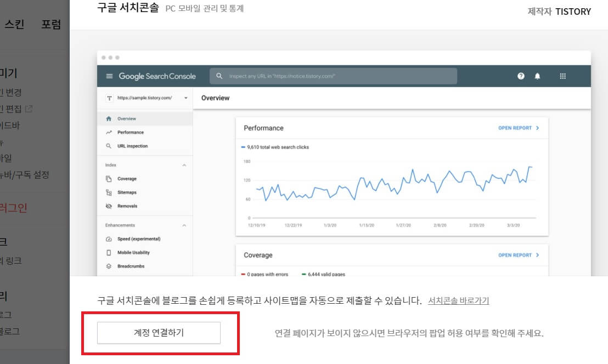Select the Breadcrumbs enhancement
The width and height of the screenshot is (608, 364).
coord(132,265)
